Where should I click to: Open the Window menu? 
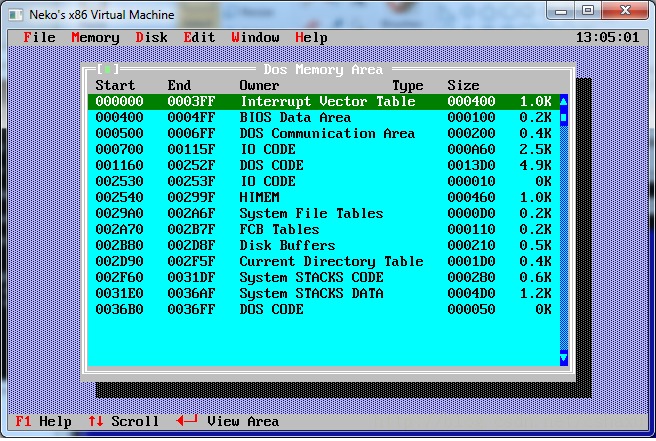pyautogui.click(x=255, y=37)
